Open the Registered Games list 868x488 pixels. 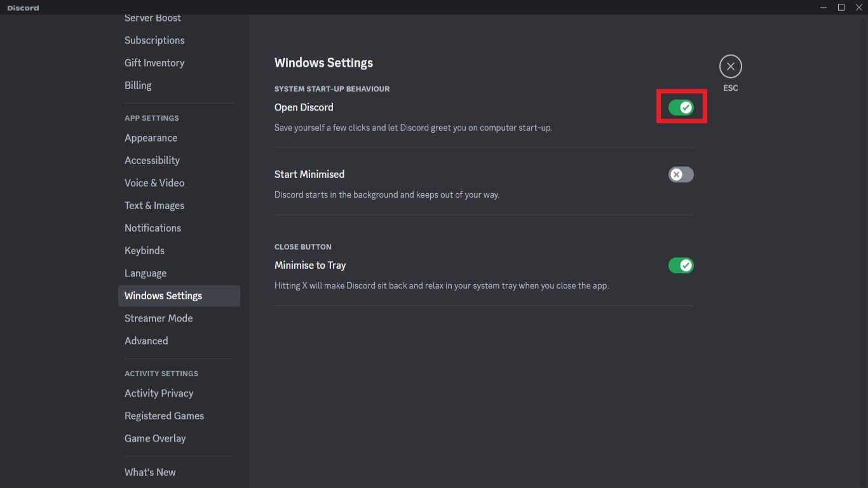click(x=164, y=416)
